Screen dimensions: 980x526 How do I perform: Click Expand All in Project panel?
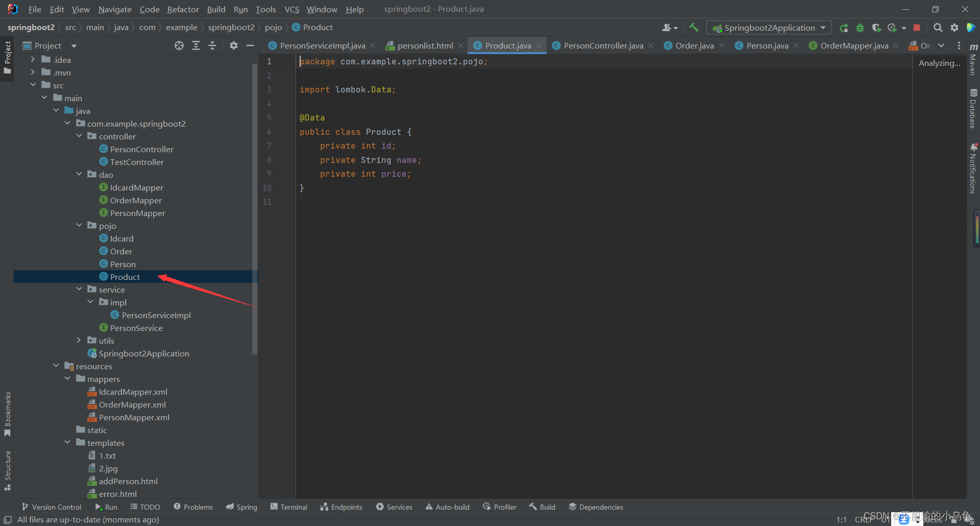click(x=196, y=45)
